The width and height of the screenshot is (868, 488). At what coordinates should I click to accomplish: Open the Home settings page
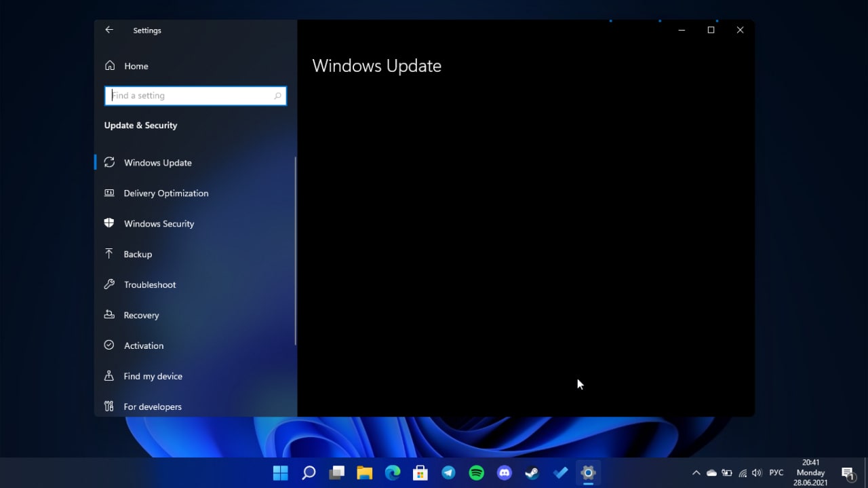click(x=195, y=66)
